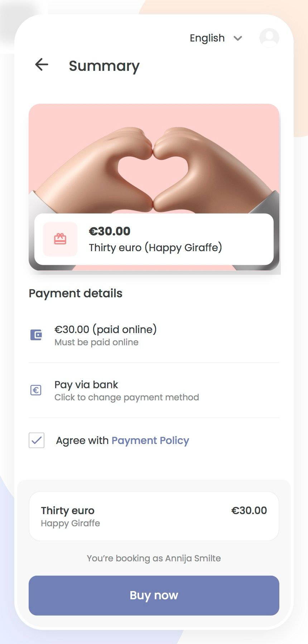The width and height of the screenshot is (308, 644).
Task: Click the Payment details heading
Action: click(76, 293)
